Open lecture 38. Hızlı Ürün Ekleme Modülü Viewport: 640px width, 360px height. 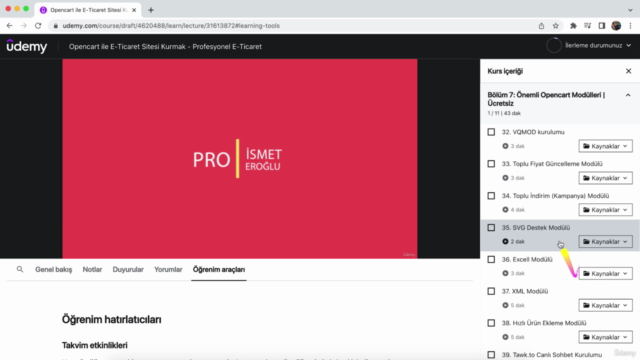click(544, 323)
